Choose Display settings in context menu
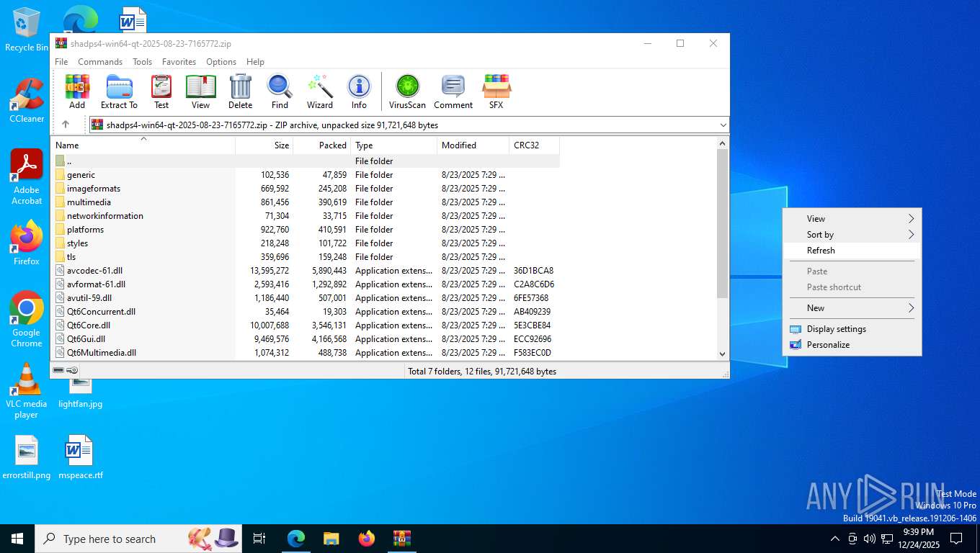Image resolution: width=980 pixels, height=553 pixels. coord(852,329)
